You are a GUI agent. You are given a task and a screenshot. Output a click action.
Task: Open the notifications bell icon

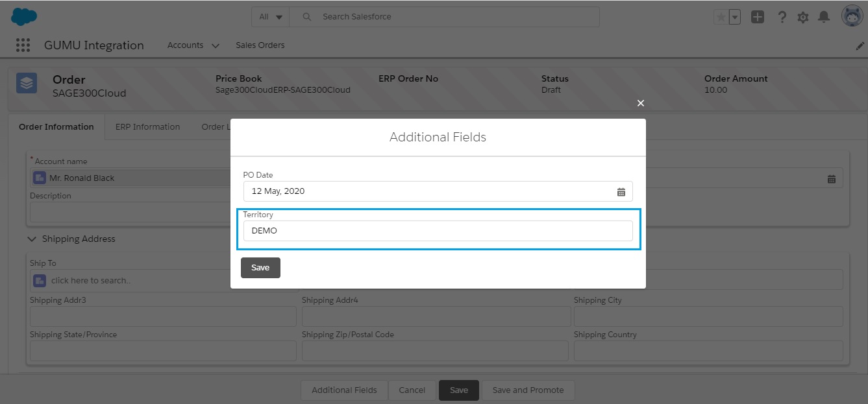coord(824,17)
